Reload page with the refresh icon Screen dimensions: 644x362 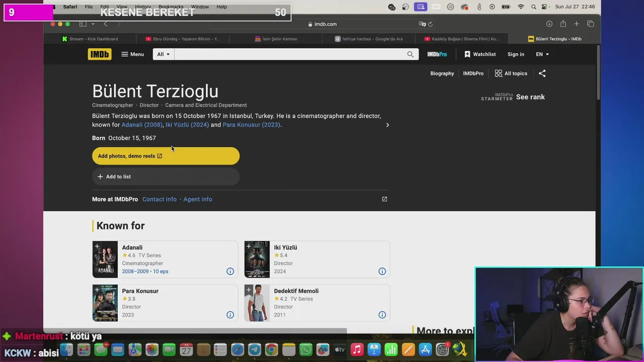click(431, 24)
